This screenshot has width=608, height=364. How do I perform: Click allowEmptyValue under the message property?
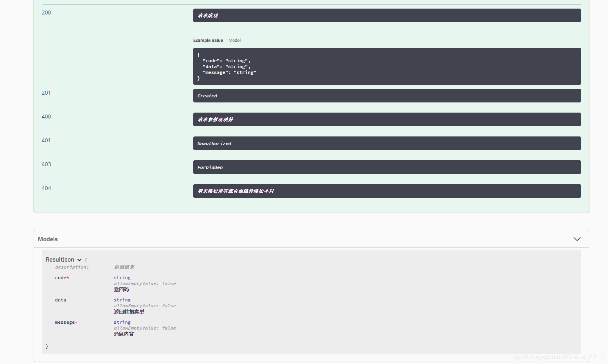pyautogui.click(x=145, y=328)
